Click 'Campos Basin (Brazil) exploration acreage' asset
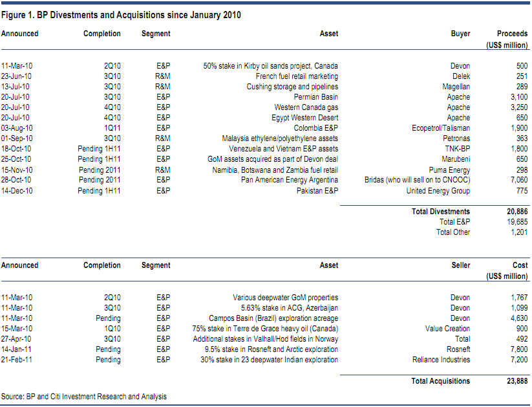Screen dimensions: 532x407 point(273,318)
